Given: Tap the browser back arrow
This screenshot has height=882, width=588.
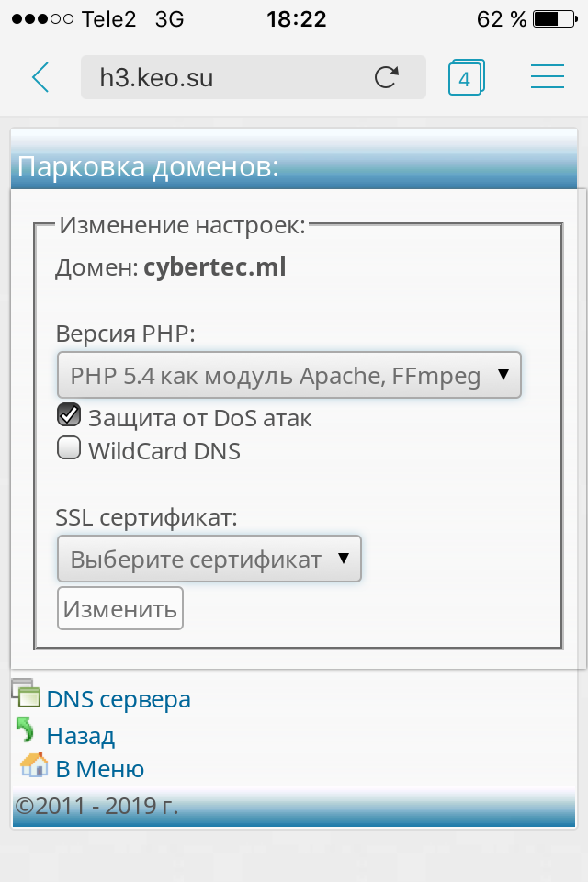Looking at the screenshot, I should 40,77.
